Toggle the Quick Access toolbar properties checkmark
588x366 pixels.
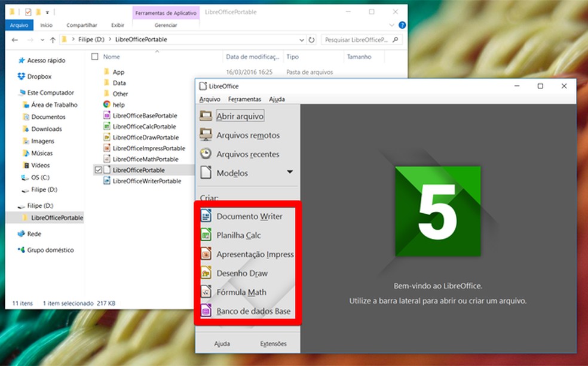click(x=28, y=12)
